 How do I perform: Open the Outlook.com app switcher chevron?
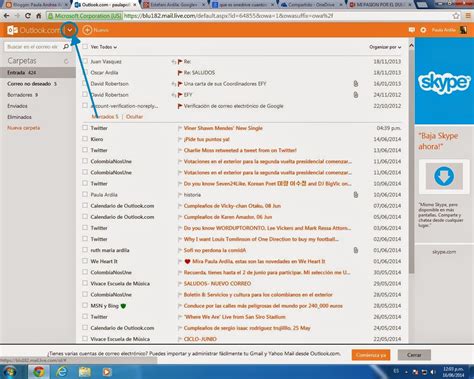tap(70, 30)
